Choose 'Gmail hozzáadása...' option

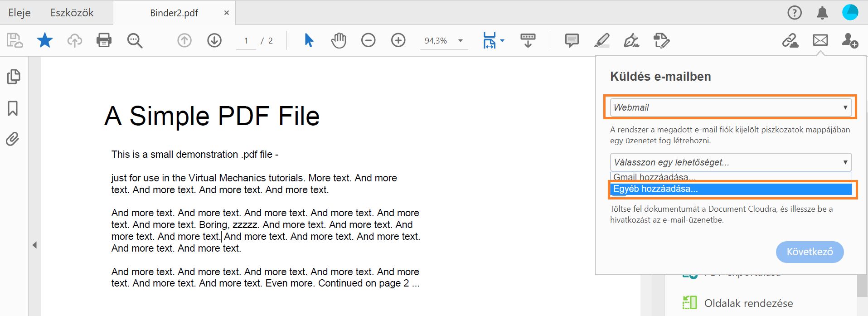pyautogui.click(x=730, y=177)
